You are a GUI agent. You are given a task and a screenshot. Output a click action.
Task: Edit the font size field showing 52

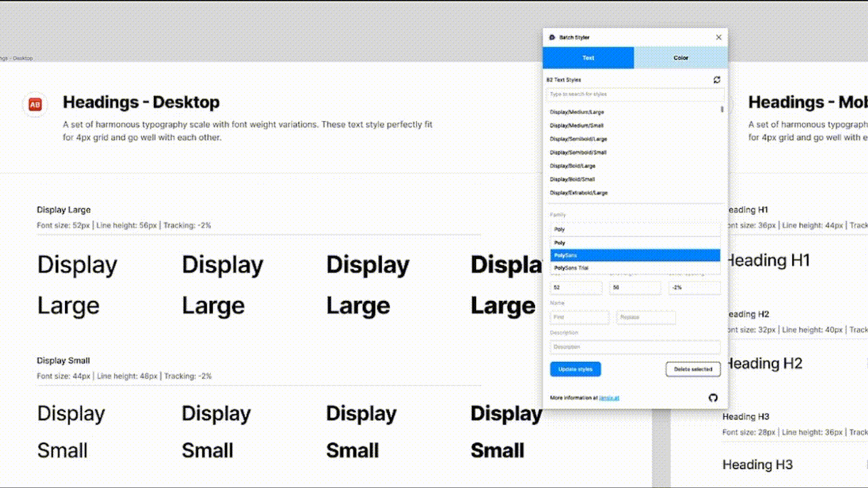[576, 287]
